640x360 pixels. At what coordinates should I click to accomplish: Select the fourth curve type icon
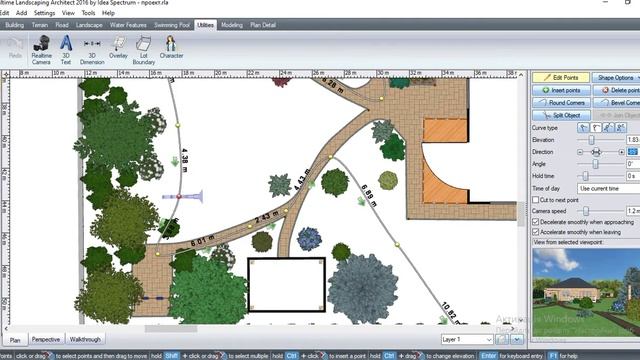620,128
